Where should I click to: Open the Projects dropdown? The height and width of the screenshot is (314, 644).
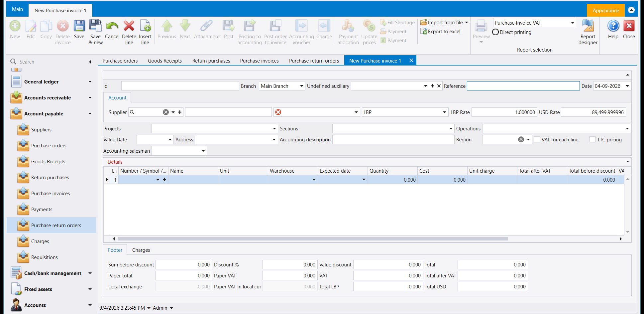click(x=274, y=128)
